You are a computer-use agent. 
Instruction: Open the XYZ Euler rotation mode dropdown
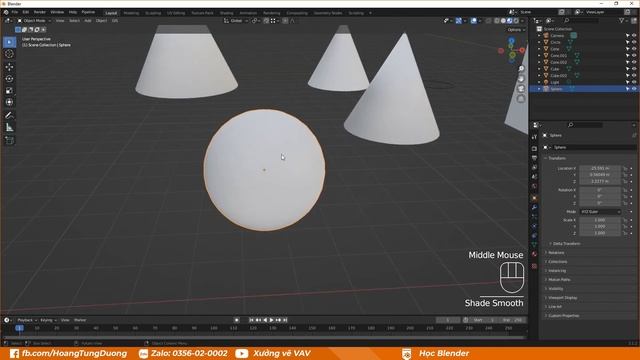(600, 212)
